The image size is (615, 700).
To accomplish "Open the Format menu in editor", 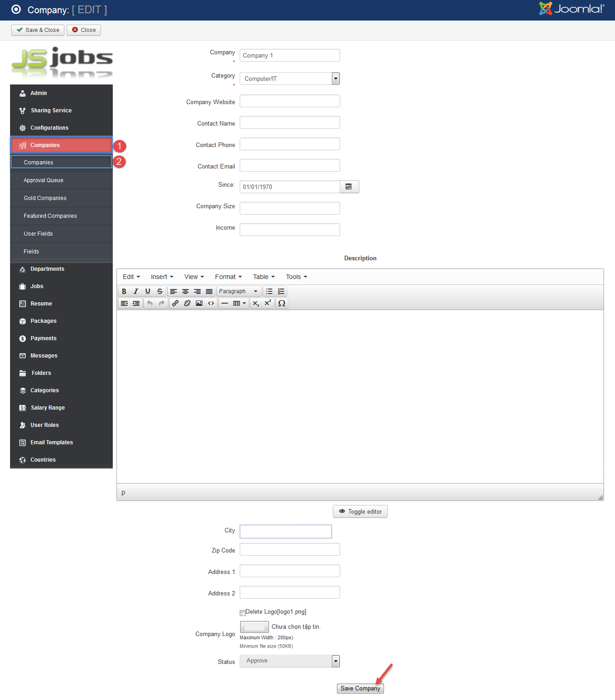I will tap(228, 277).
